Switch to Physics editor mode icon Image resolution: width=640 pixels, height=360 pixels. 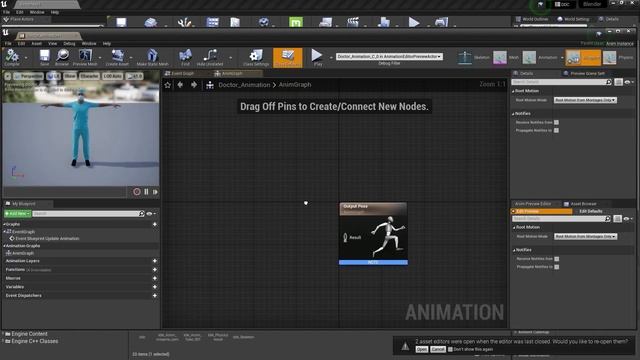[x=609, y=58]
